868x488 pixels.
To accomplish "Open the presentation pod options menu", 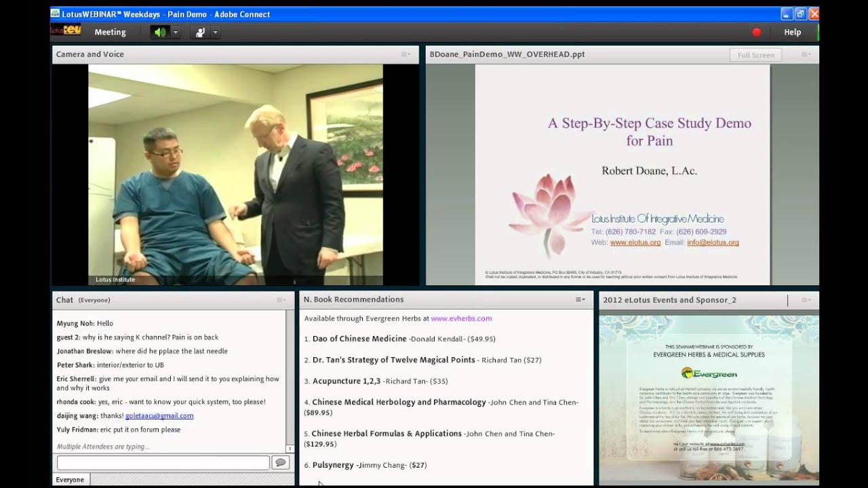I will pos(806,54).
